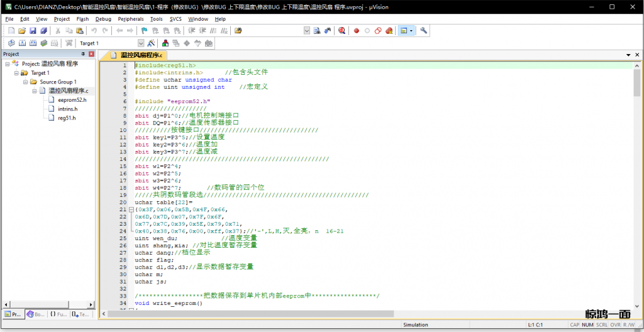Insert a breakpoint using red dot icon
Screen dimensions: 644x332
[357, 30]
